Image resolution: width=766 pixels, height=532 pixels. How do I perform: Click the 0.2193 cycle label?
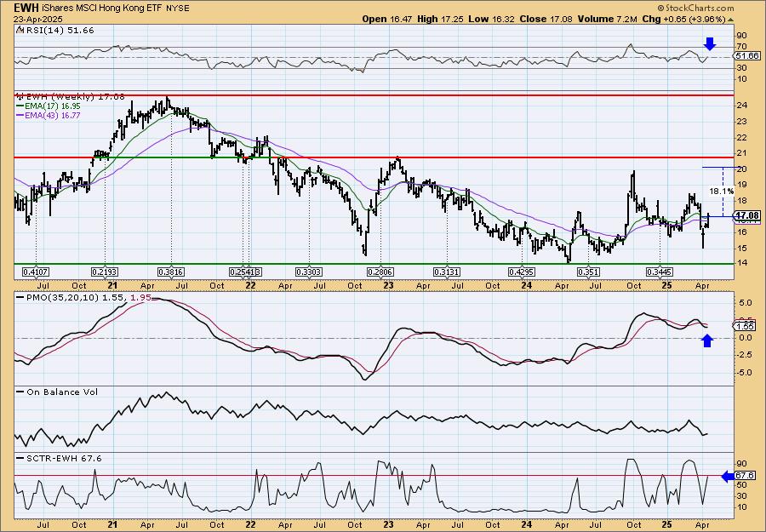105,272
